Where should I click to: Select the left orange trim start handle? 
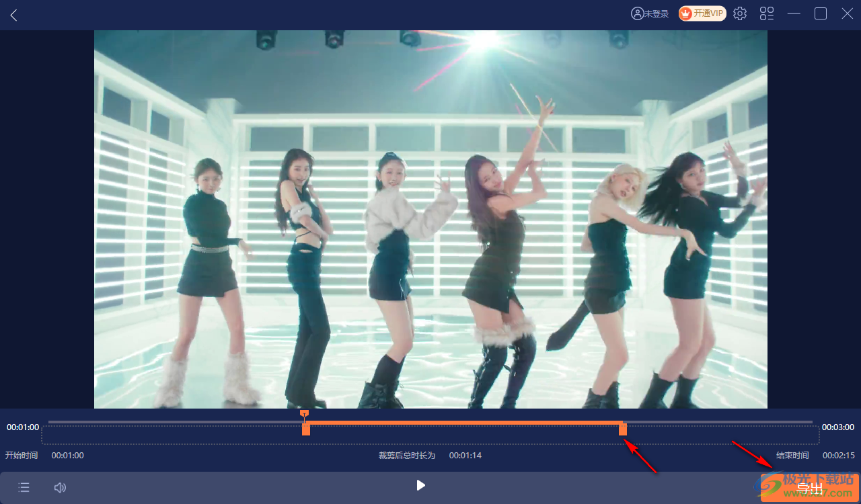pyautogui.click(x=306, y=429)
